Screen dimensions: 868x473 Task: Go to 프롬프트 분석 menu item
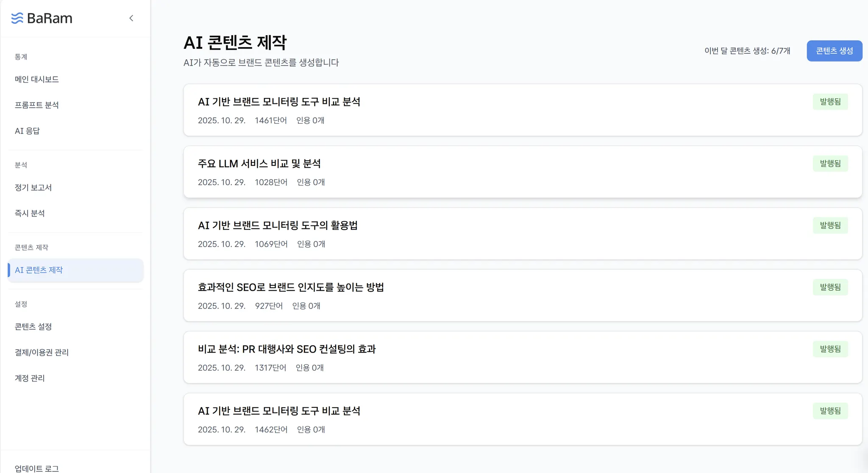click(37, 105)
